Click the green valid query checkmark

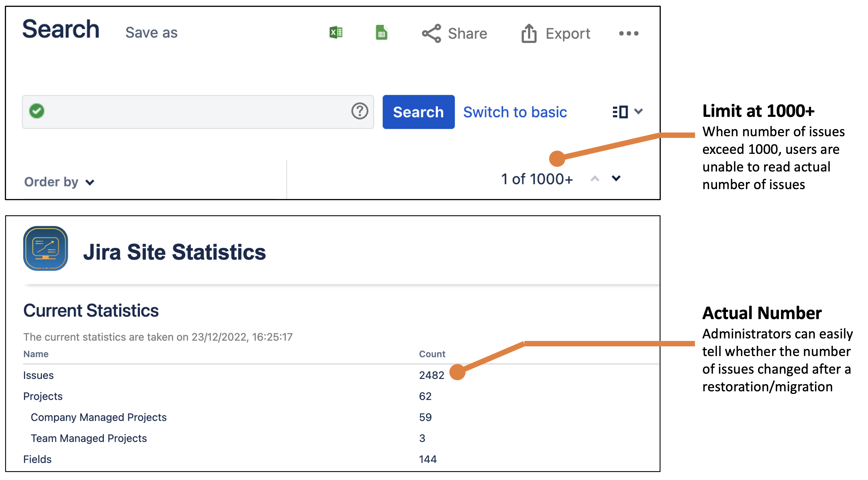coord(37,111)
